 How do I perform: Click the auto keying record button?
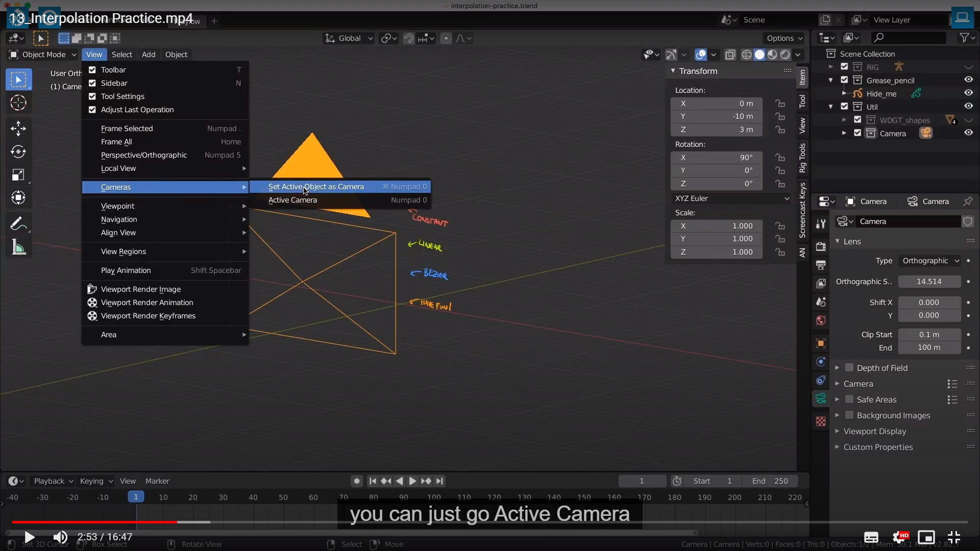pos(357,481)
